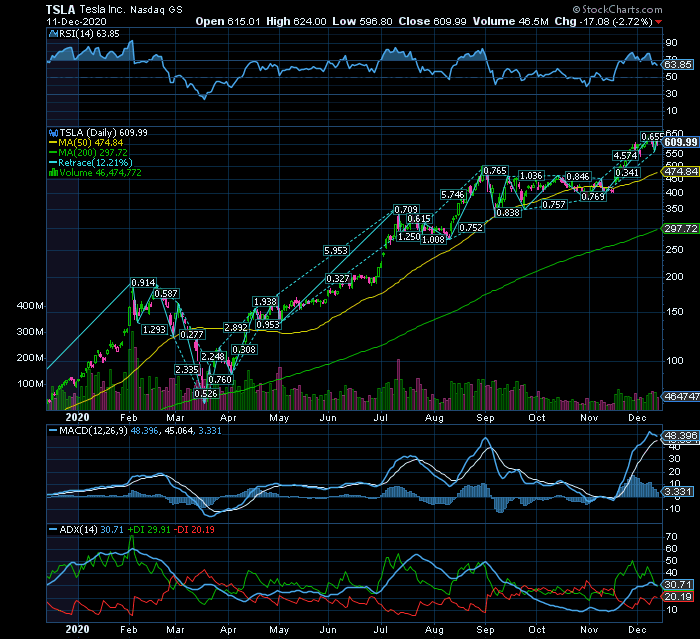Image resolution: width=700 pixels, height=639 pixels.
Task: Click the red down-arrow next to the change percentage
Action: coord(659,22)
